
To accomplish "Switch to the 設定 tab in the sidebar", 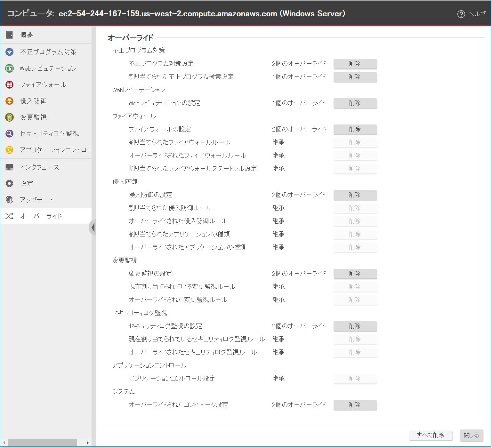I will (27, 183).
